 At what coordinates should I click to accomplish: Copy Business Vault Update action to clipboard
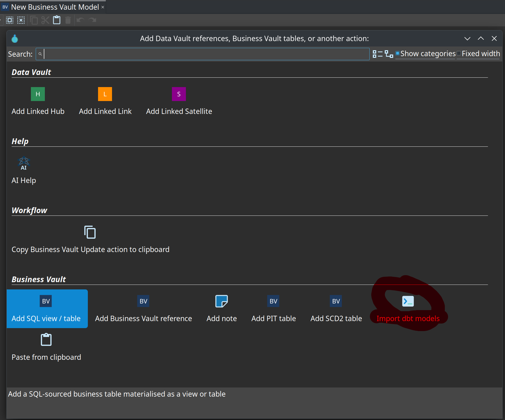point(91,239)
